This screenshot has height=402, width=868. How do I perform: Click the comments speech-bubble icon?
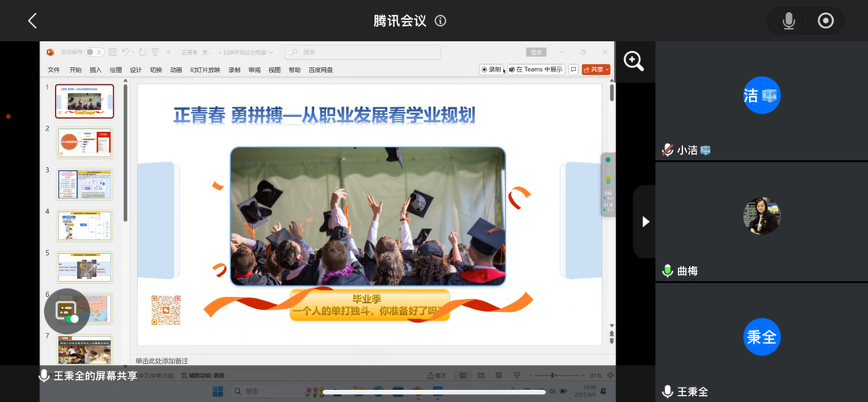(574, 69)
